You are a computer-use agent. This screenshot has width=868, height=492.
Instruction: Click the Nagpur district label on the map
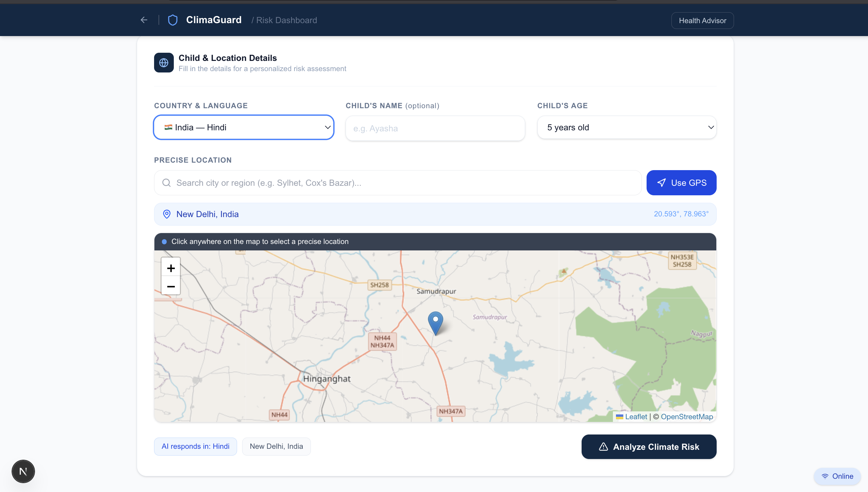tap(701, 333)
